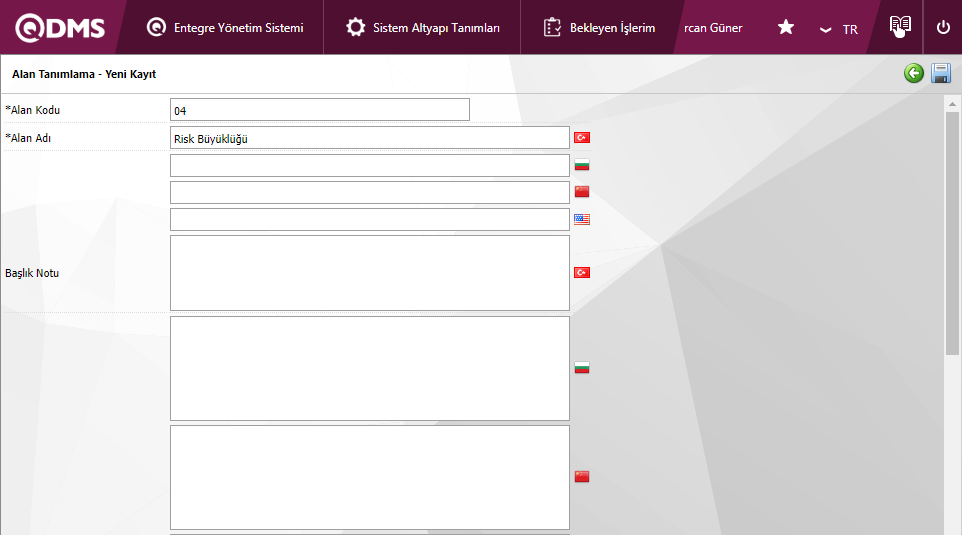Open Entegre Yönetim Sistemi menu
962x535 pixels.
click(225, 28)
